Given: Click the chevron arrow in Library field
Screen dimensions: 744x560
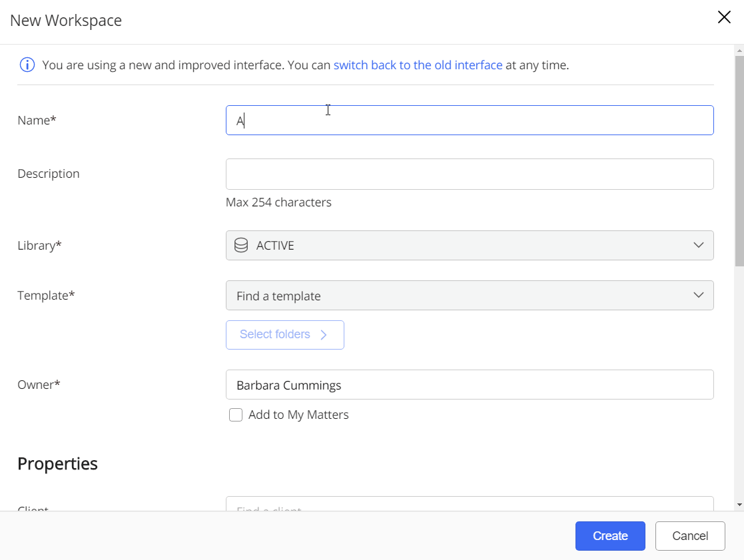Looking at the screenshot, I should [698, 245].
